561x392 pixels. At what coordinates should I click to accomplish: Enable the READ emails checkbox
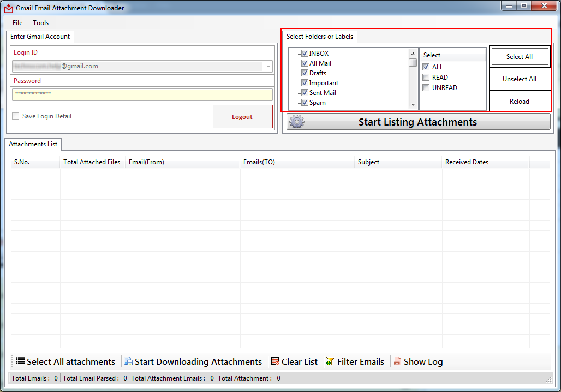click(x=426, y=78)
